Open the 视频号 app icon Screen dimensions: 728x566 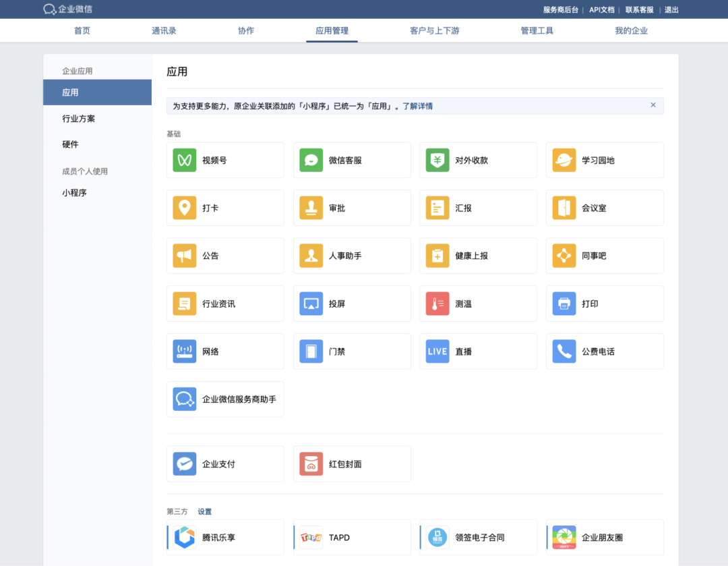[x=185, y=161]
